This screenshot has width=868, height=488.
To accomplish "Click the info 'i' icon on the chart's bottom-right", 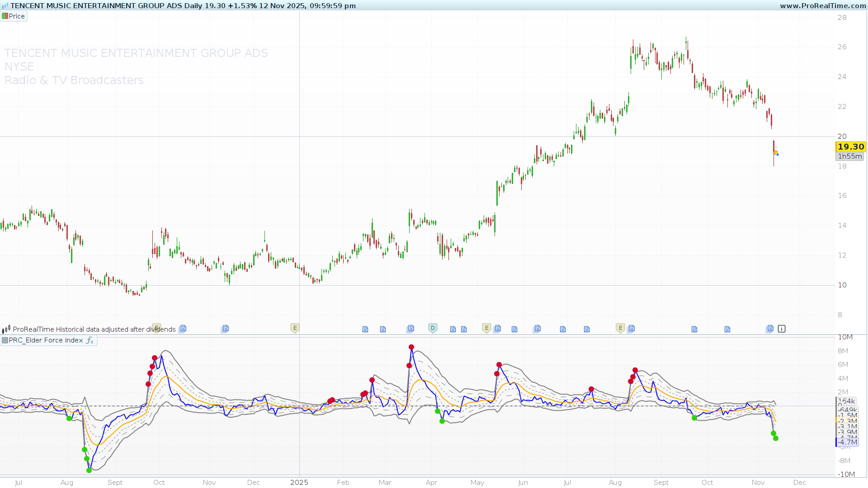I will 782,329.
